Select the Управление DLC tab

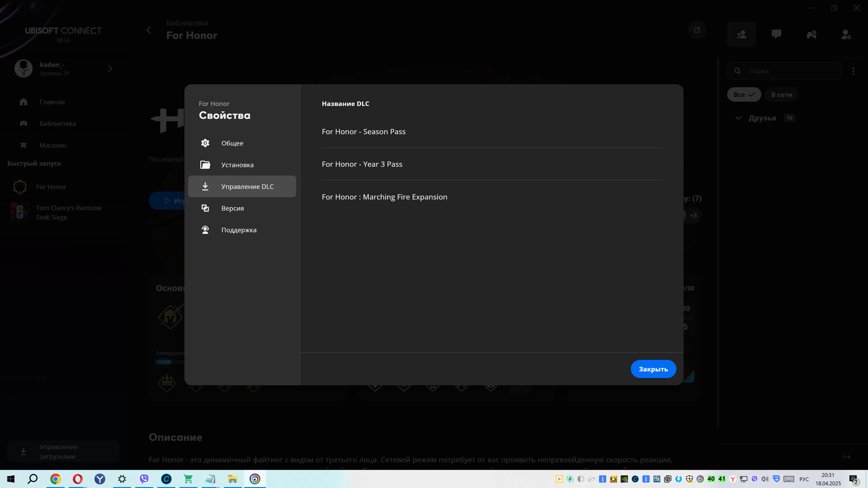click(x=242, y=186)
